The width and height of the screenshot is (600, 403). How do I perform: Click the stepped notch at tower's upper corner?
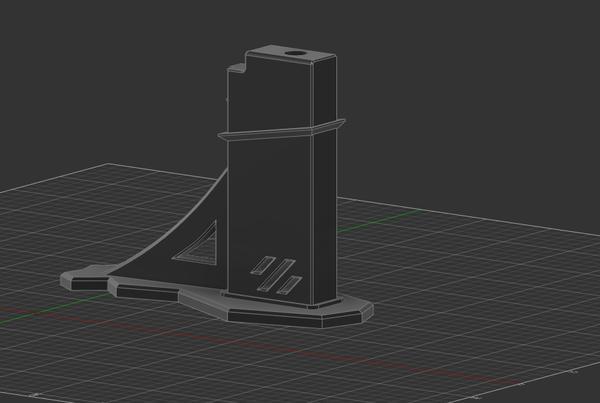(x=237, y=67)
